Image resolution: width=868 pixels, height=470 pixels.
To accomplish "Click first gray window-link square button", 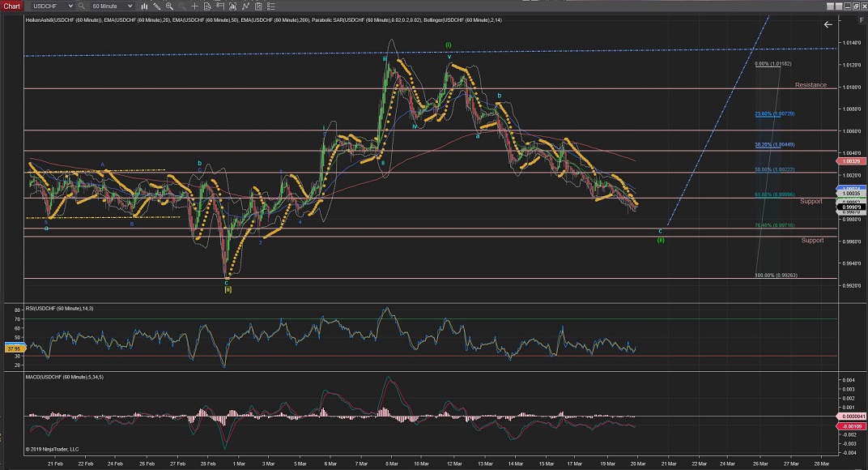I will (x=831, y=6).
